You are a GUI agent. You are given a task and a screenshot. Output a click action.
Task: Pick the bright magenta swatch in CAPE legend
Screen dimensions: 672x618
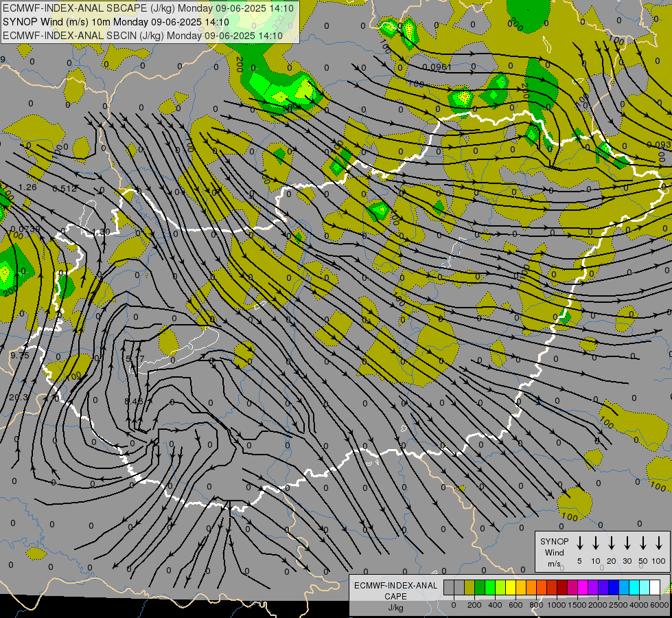click(583, 587)
